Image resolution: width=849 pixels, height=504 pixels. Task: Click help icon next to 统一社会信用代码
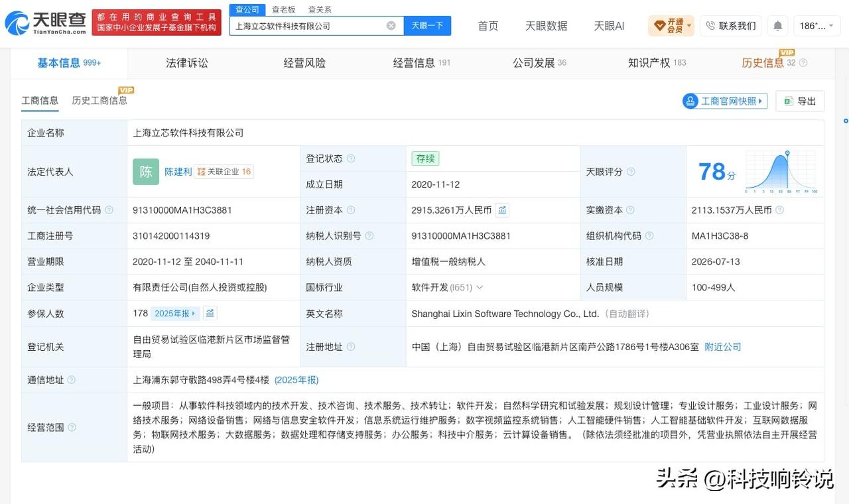click(109, 210)
